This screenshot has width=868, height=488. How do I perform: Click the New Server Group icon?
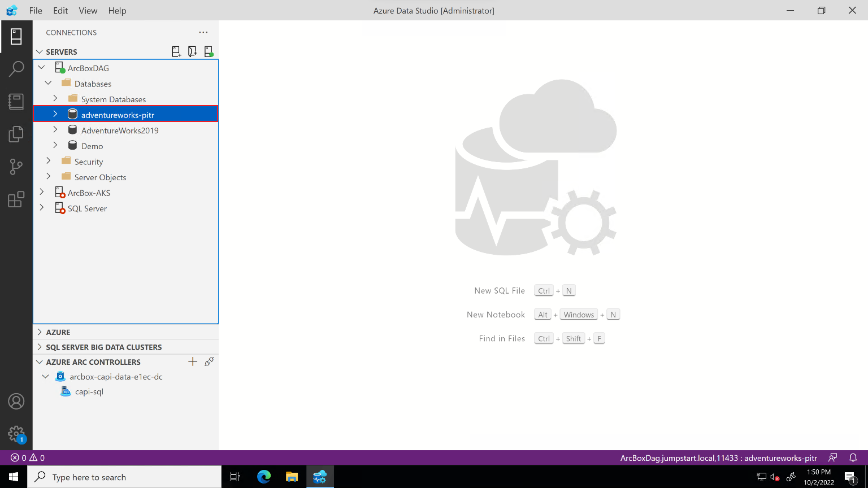click(x=192, y=52)
